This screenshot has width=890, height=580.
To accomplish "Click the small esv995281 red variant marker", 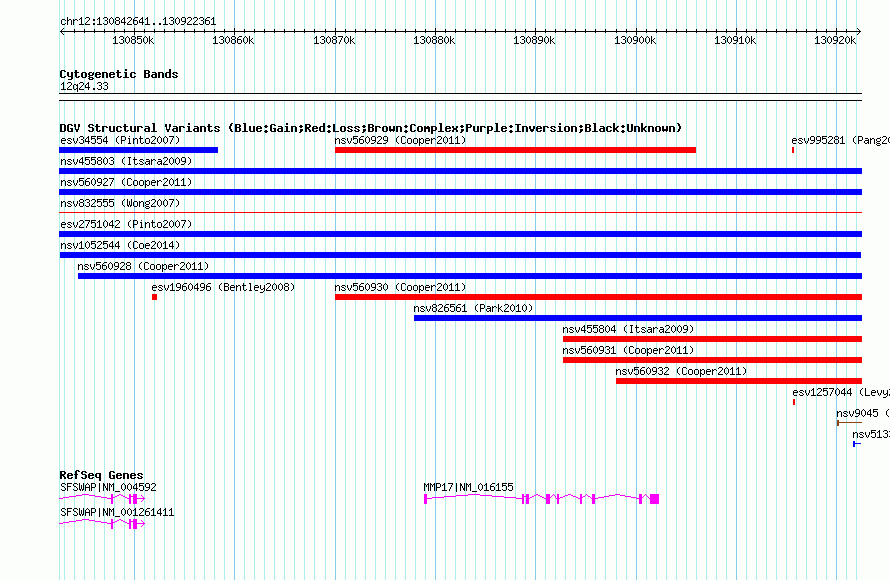I will click(x=793, y=150).
